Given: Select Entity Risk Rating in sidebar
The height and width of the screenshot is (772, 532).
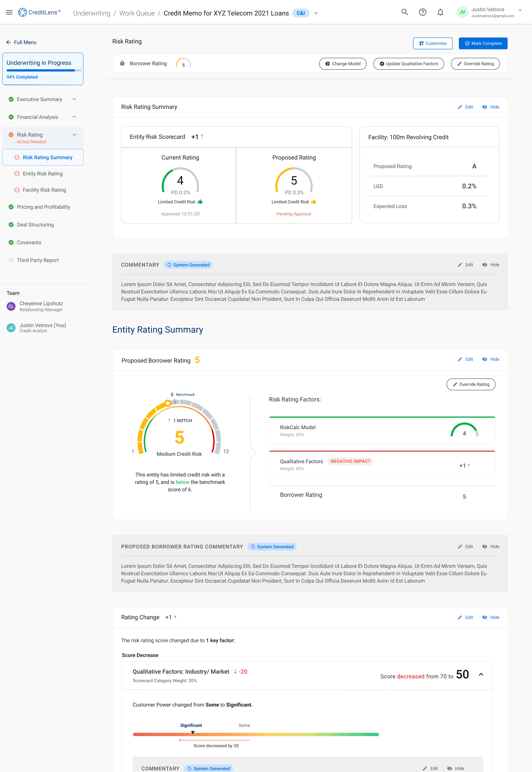Looking at the screenshot, I should [x=43, y=174].
